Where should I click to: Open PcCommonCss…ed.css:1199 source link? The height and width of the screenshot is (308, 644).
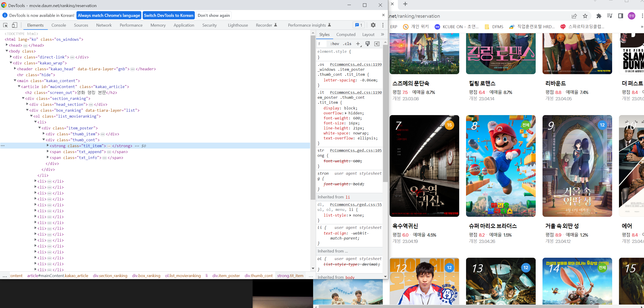[356, 65]
